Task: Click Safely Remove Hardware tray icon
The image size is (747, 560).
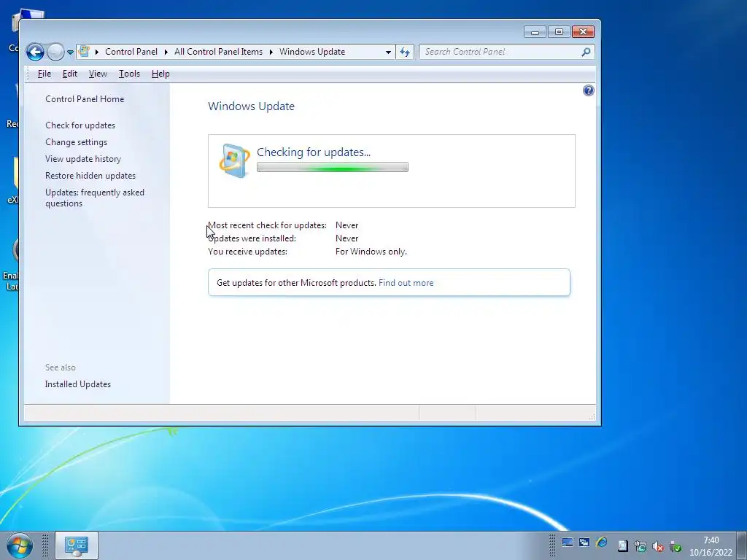Action: tap(676, 547)
